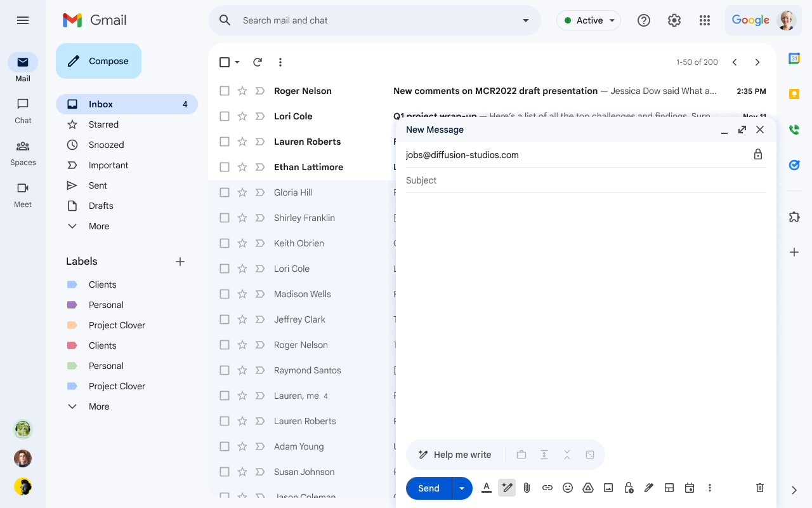The height and width of the screenshot is (508, 812).
Task: Star Lori Cole's Q1 project wrap-up email
Action: pyautogui.click(x=242, y=116)
